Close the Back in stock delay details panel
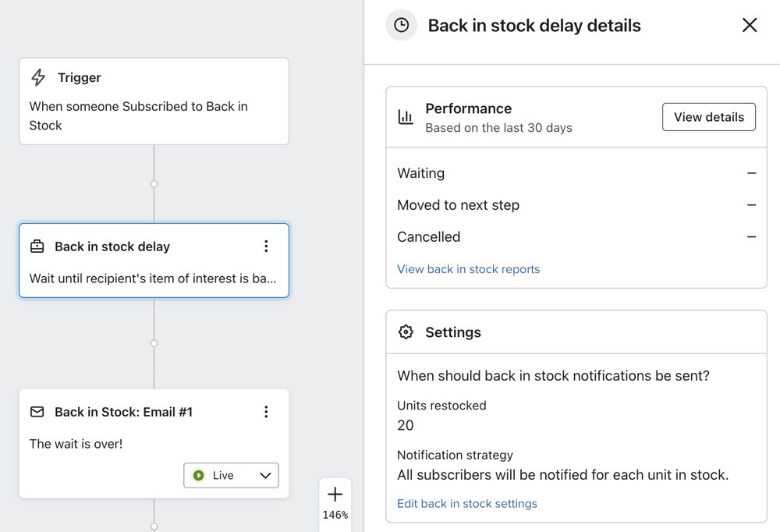Image resolution: width=780 pixels, height=532 pixels. tap(750, 26)
